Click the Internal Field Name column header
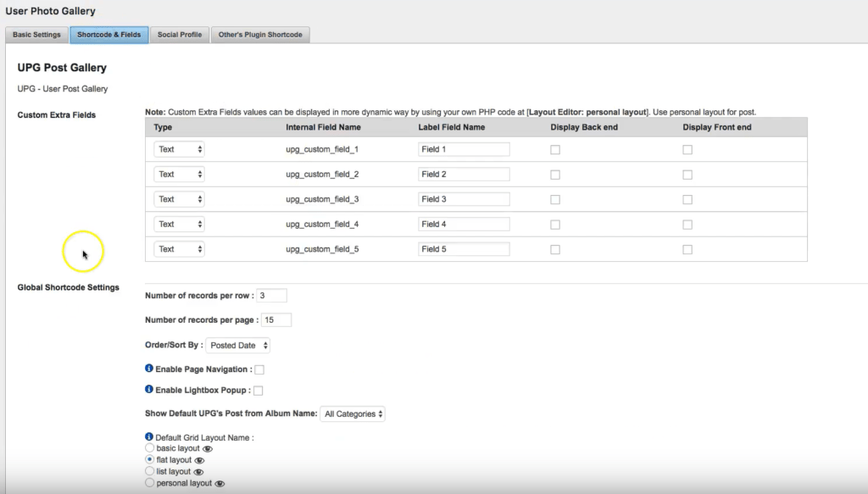Screen dimensions: 868x494 [x=323, y=127]
